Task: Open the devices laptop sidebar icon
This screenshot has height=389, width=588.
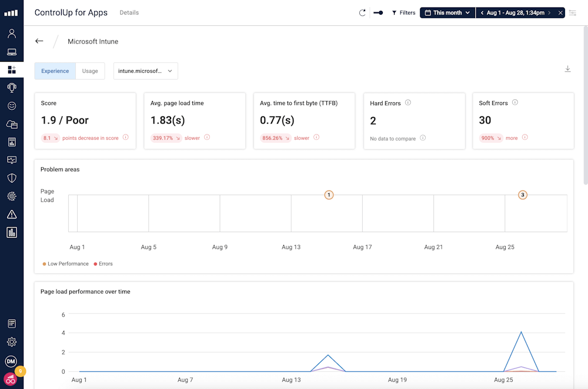Action: tap(12, 52)
